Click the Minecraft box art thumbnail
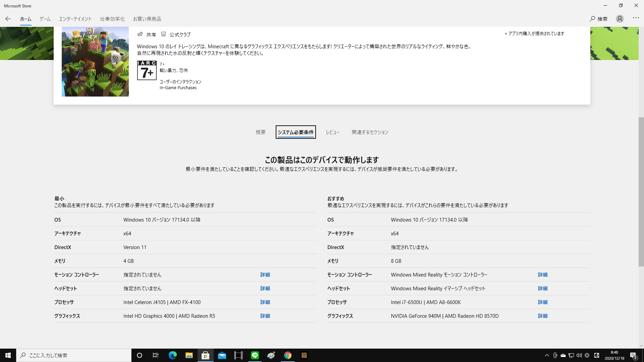 click(95, 62)
